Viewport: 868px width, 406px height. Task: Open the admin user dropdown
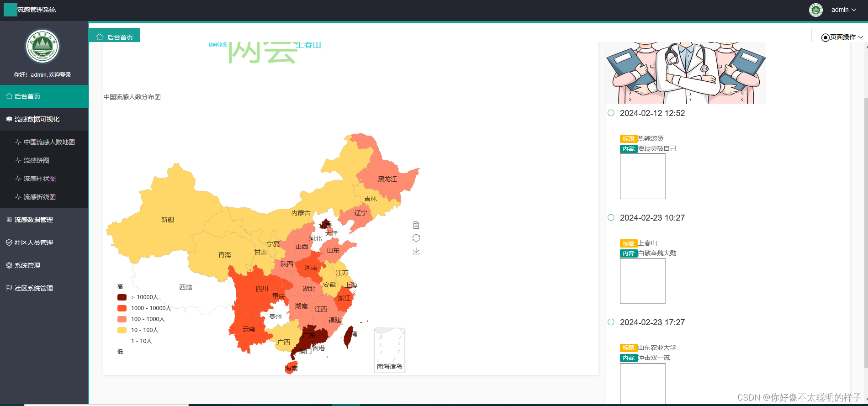pyautogui.click(x=843, y=10)
